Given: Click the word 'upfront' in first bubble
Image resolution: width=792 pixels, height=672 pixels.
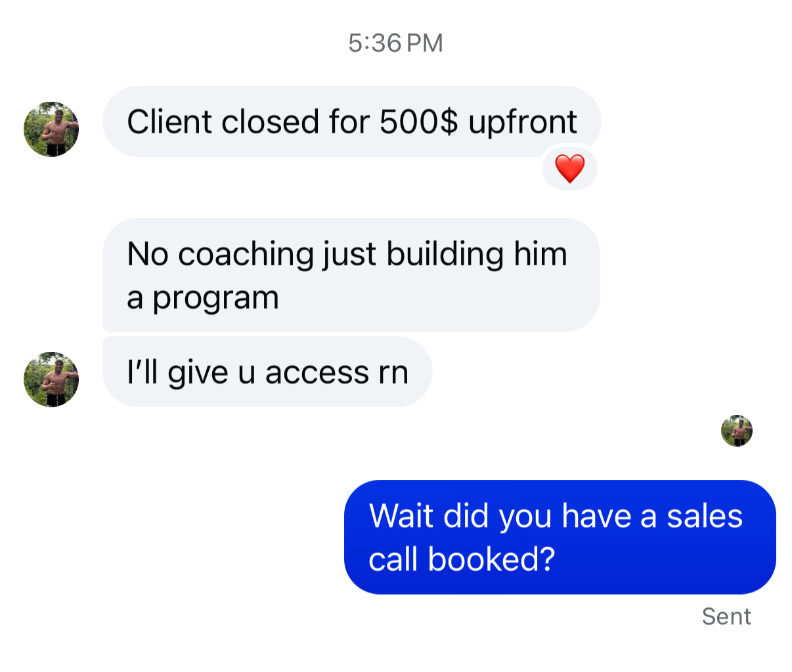Looking at the screenshot, I should tap(523, 123).
